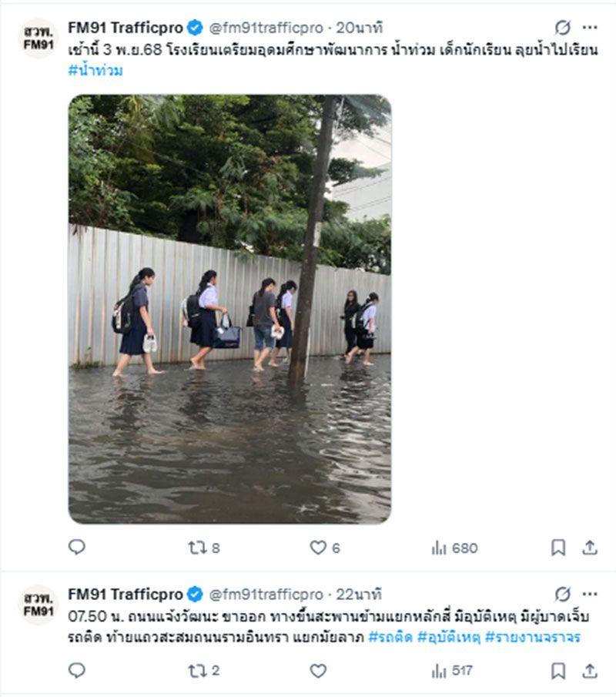Open FM91 profile avatar on first tweet

38,39
